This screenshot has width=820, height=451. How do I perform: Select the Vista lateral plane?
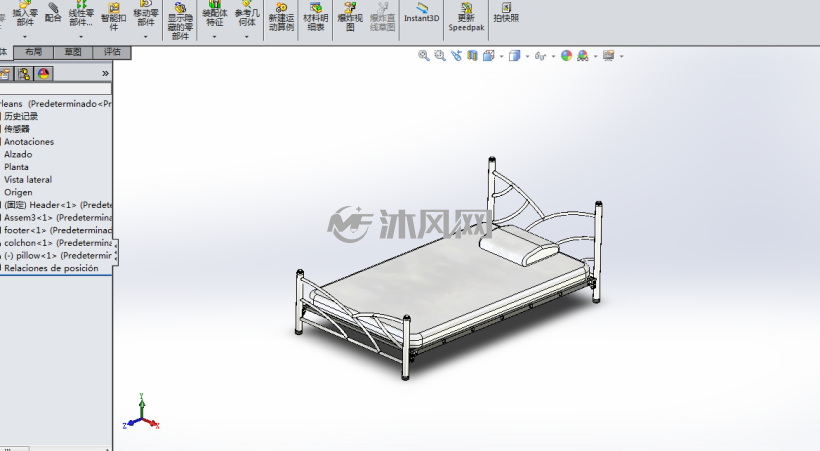[x=28, y=179]
